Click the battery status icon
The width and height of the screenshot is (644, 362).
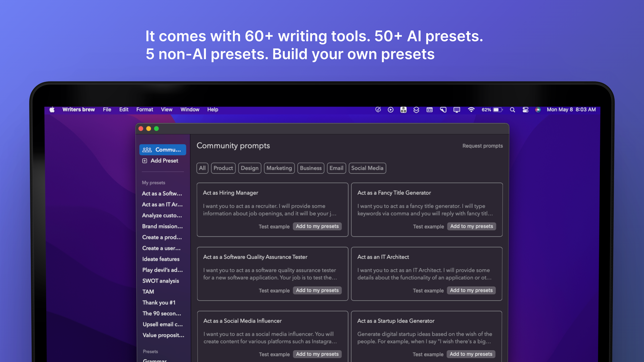click(497, 110)
